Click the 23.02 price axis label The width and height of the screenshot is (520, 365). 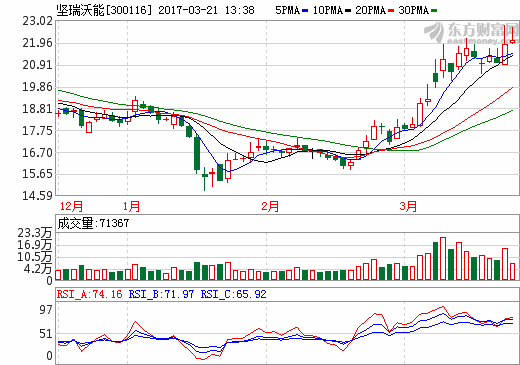pos(37,21)
